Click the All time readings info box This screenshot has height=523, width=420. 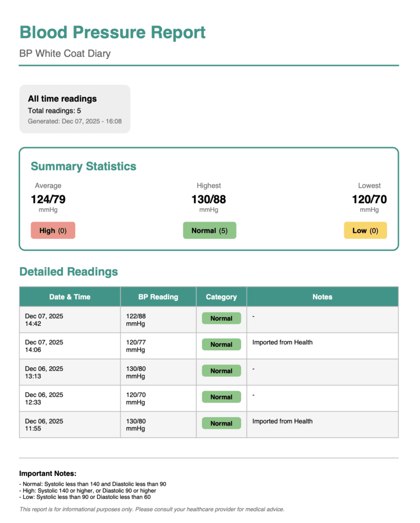[x=75, y=109]
